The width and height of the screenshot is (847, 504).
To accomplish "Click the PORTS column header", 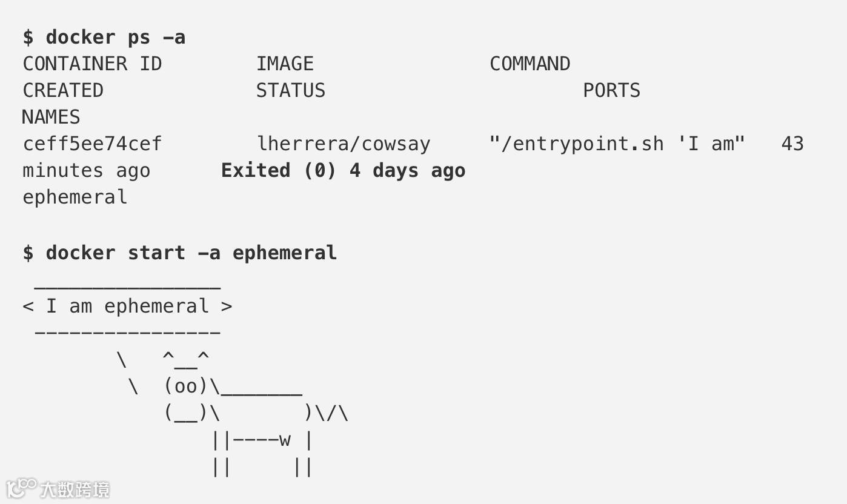I will (611, 90).
